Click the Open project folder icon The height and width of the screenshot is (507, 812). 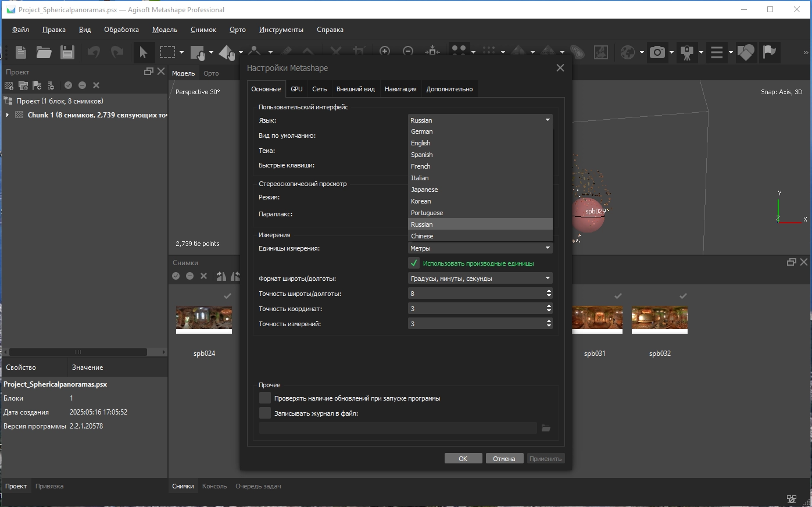coord(44,52)
